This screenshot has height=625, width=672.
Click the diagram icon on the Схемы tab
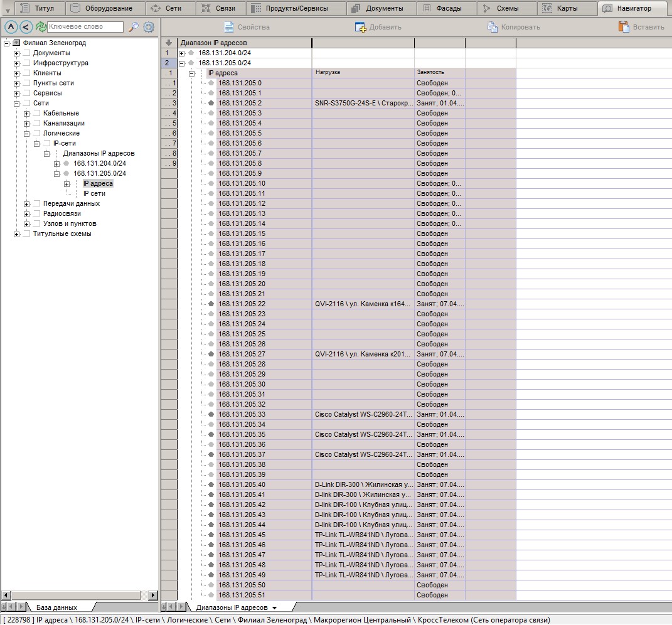pyautogui.click(x=486, y=8)
